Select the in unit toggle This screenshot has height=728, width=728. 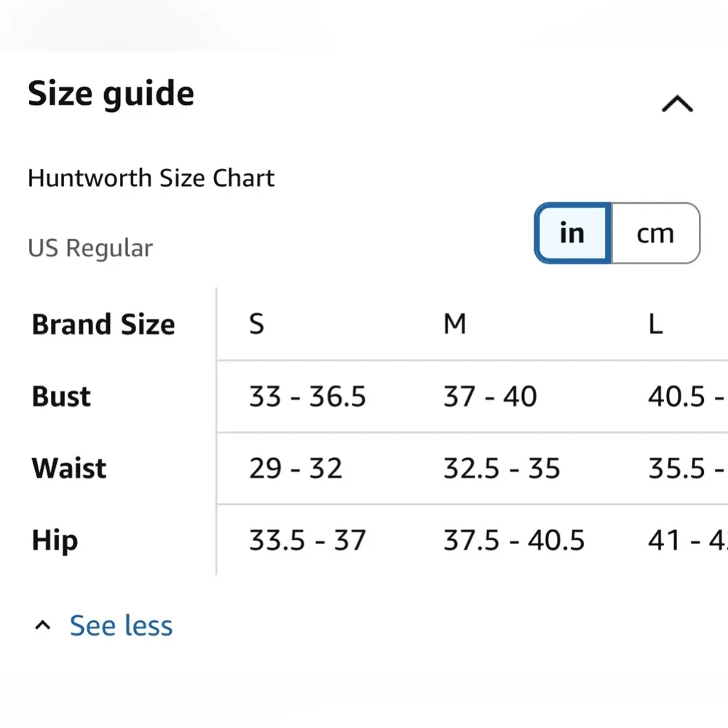[573, 234]
